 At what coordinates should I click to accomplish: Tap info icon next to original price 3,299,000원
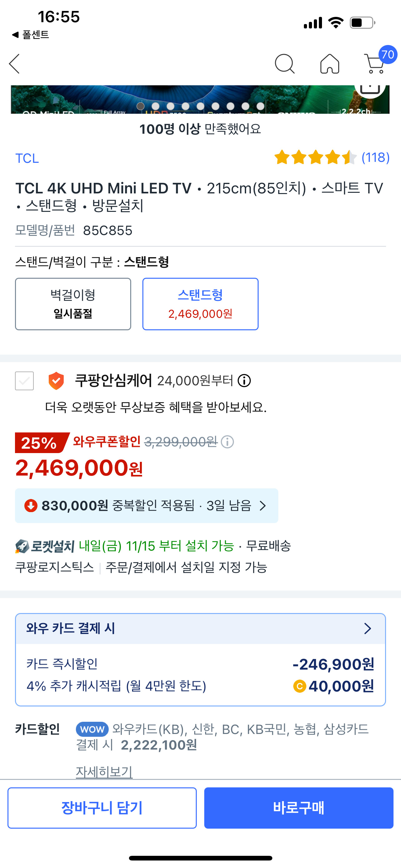[227, 442]
